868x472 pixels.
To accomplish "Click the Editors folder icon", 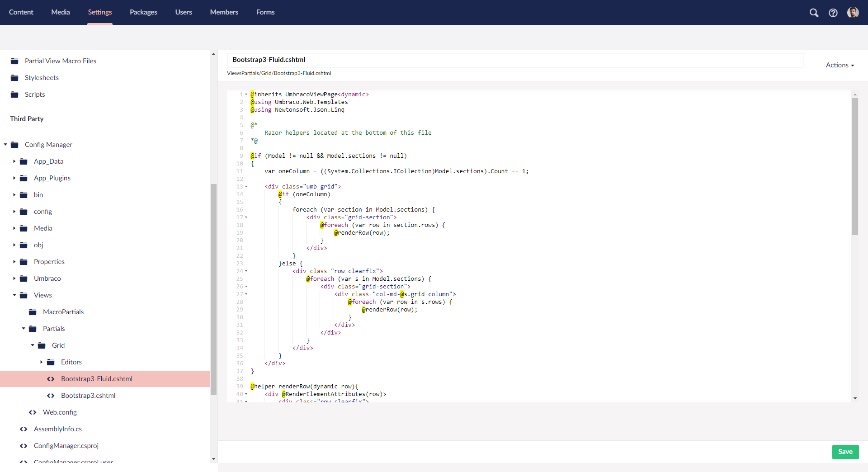I will (51, 362).
